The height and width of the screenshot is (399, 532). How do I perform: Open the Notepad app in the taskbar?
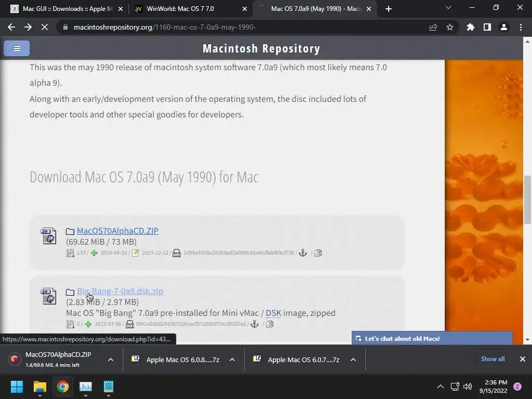click(x=108, y=387)
